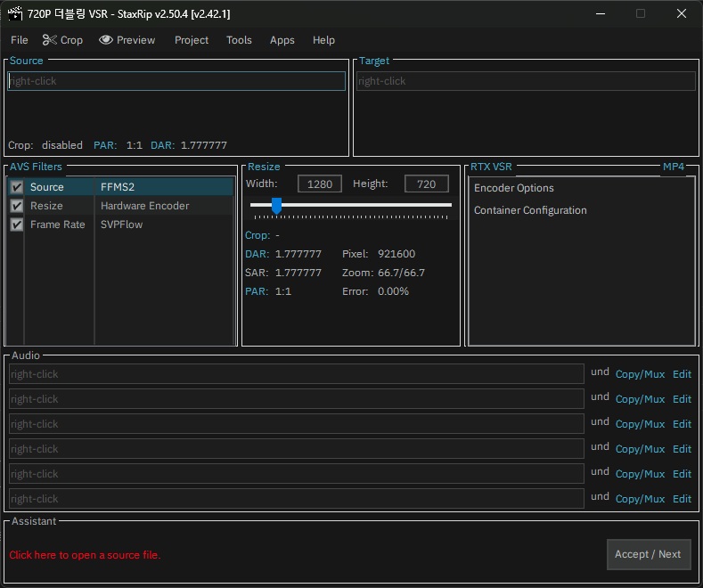Toggle the Frame Rate filter checkbox
The image size is (703, 588).
pyautogui.click(x=17, y=225)
